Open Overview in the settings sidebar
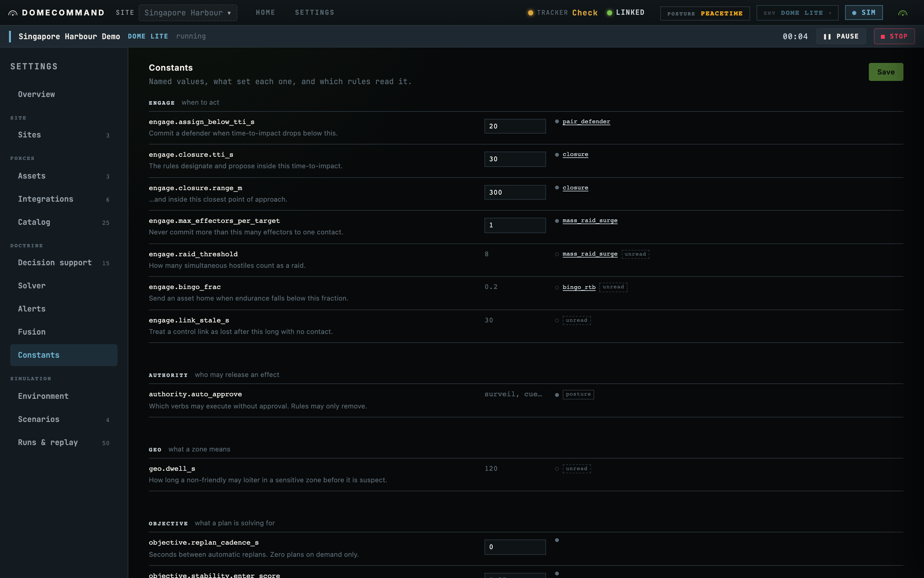924x578 pixels. [x=64, y=94]
